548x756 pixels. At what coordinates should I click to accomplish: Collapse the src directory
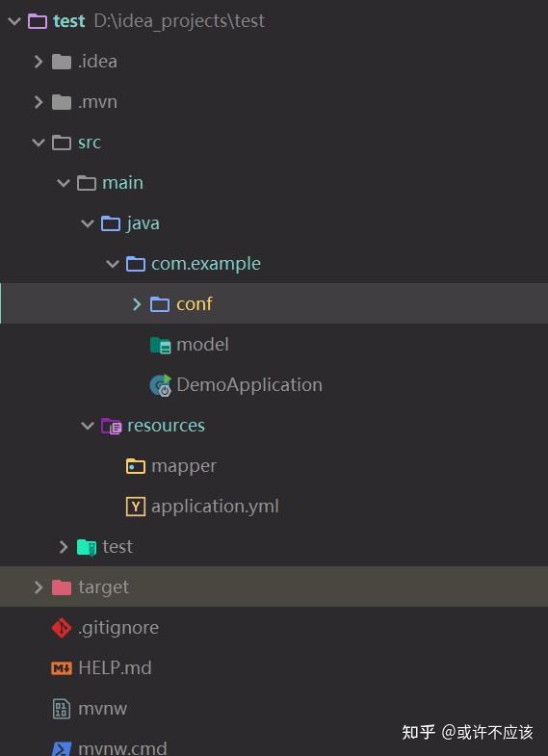[39, 143]
